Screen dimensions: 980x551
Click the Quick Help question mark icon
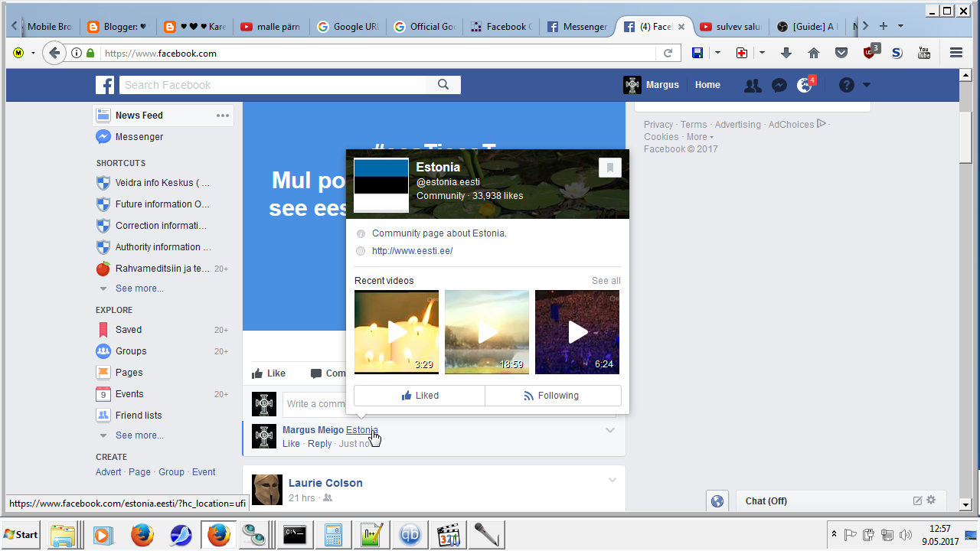click(x=846, y=86)
